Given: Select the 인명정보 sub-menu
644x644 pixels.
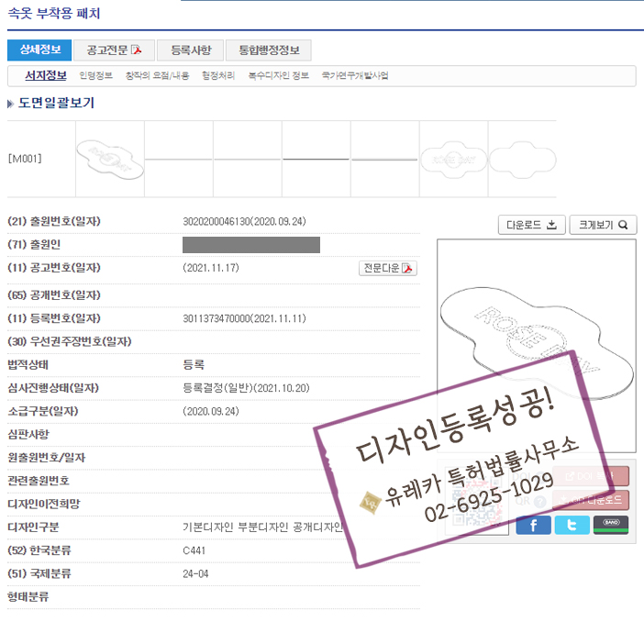Looking at the screenshot, I should click(x=96, y=75).
